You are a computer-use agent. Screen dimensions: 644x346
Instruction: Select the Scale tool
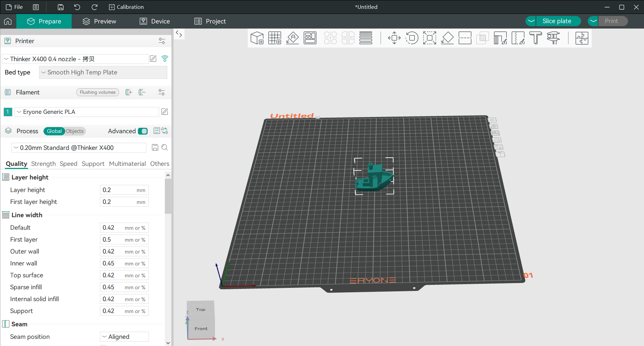tap(430, 38)
